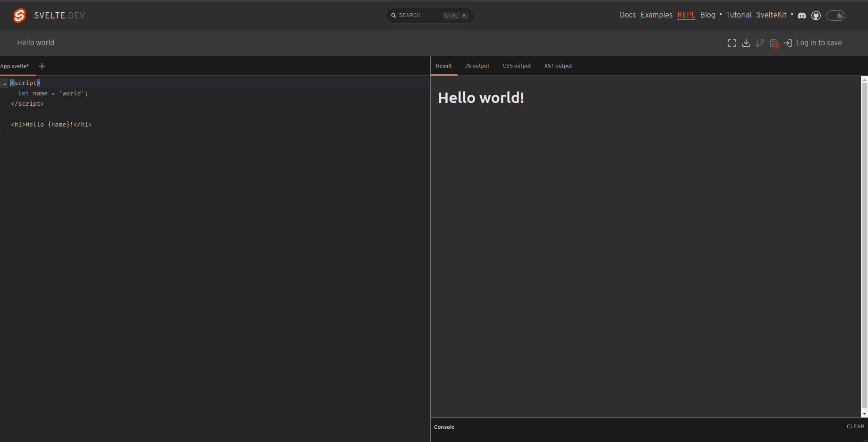Open the Tutorial link
The image size is (868, 442).
(739, 15)
